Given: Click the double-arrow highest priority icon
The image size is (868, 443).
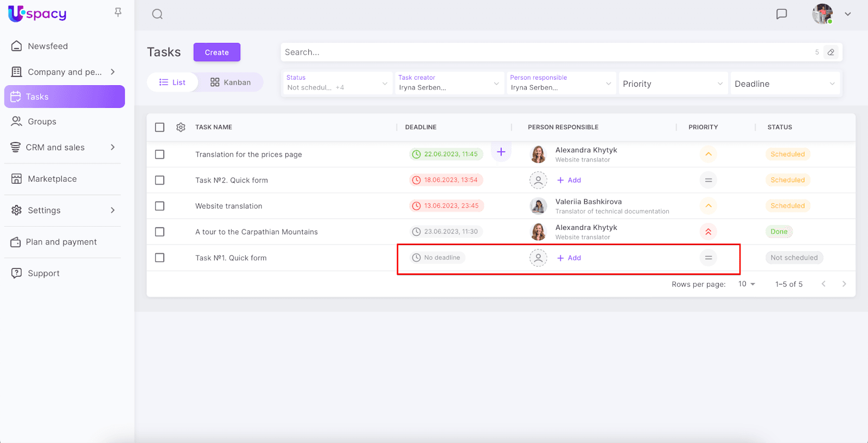Looking at the screenshot, I should click(708, 232).
